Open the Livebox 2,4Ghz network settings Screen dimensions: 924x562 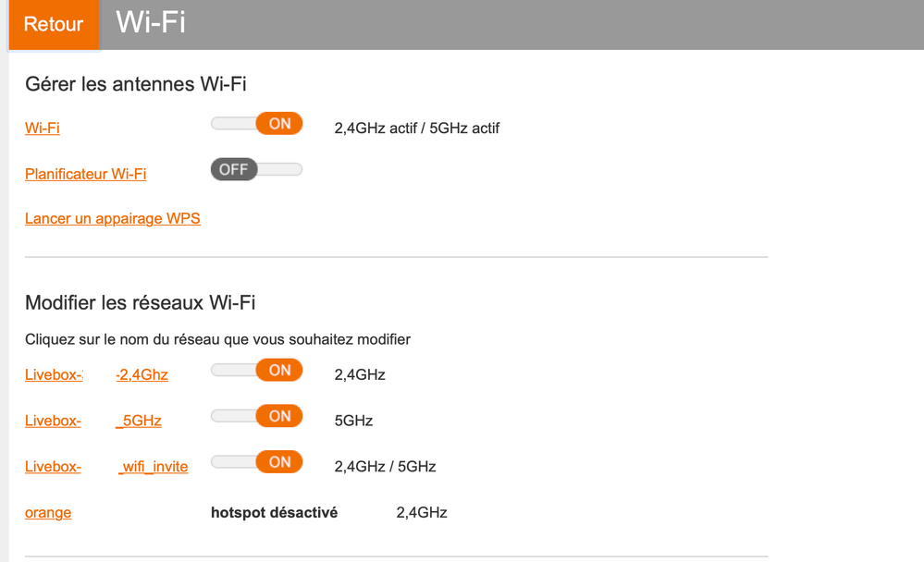click(96, 374)
